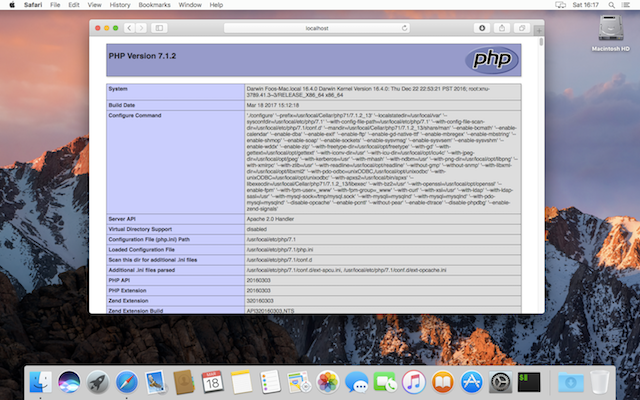
Task: Open the Safari application menu
Action: tap(33, 5)
